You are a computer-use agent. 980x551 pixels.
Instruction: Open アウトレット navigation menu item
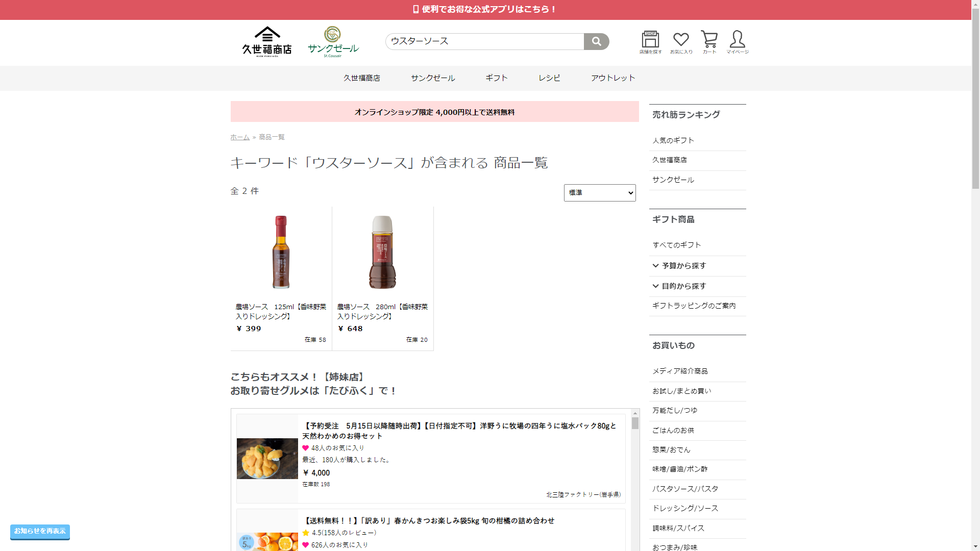click(x=612, y=78)
